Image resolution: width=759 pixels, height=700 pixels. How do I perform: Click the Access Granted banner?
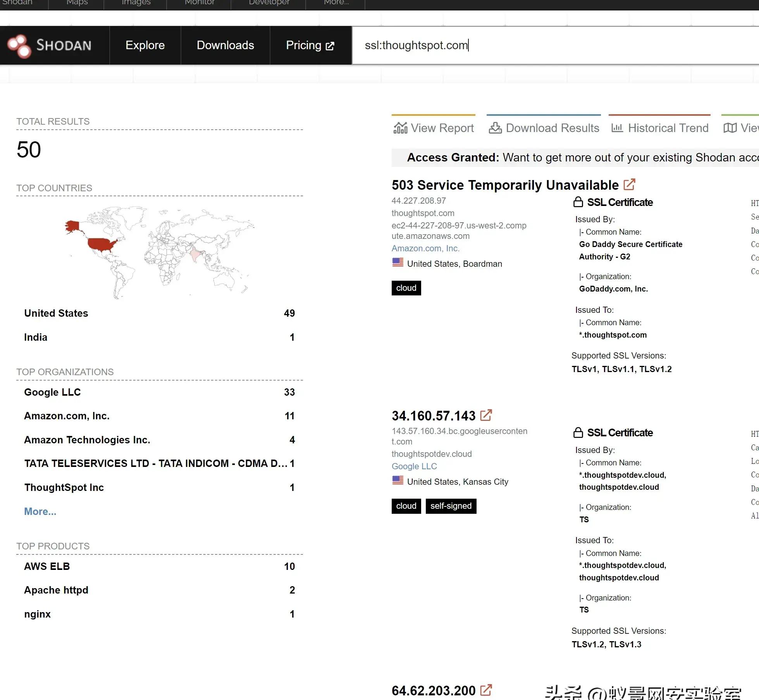[x=575, y=158]
